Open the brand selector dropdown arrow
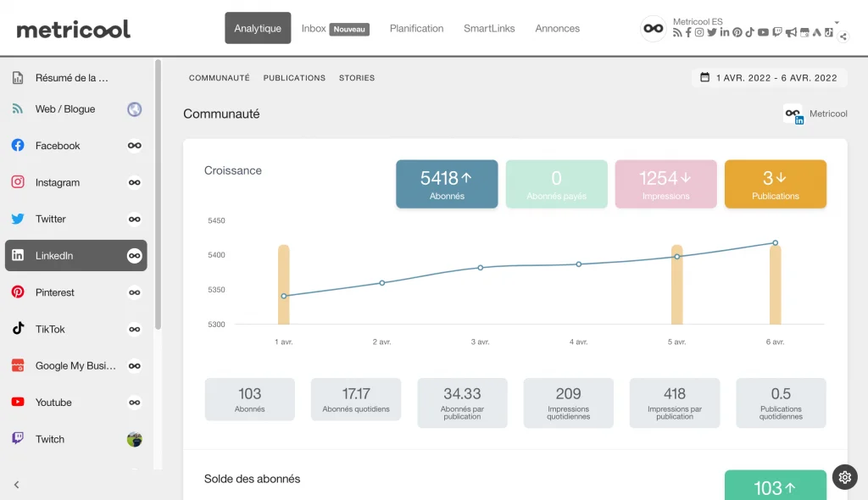This screenshot has height=500, width=868. click(x=837, y=23)
